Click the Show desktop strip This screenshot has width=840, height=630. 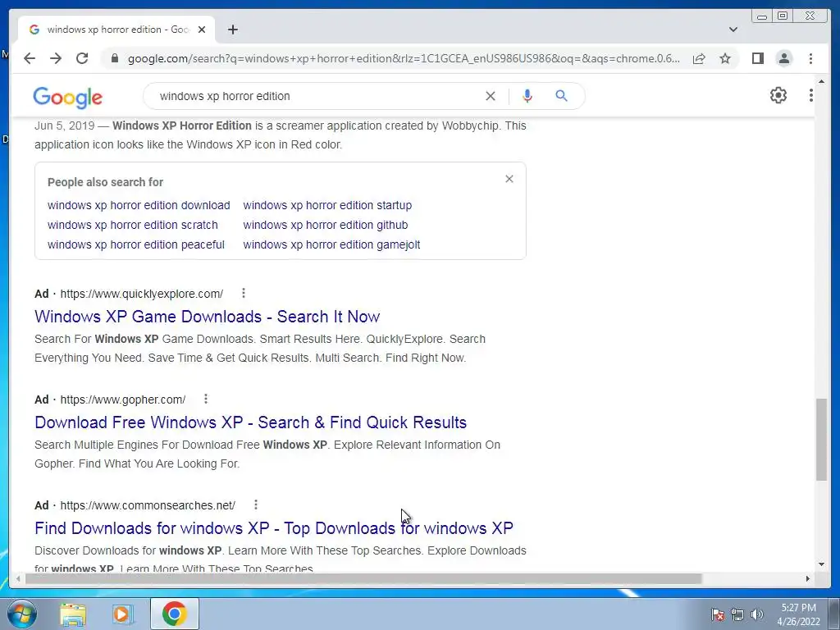pos(833,614)
